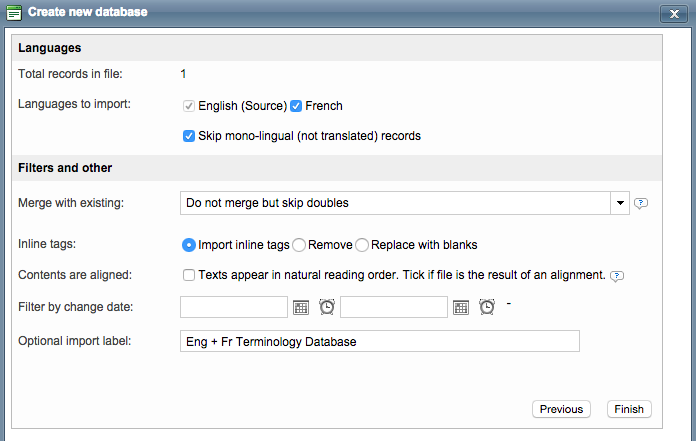Open calendar picker for the end change date
The image size is (696, 441).
point(461,308)
